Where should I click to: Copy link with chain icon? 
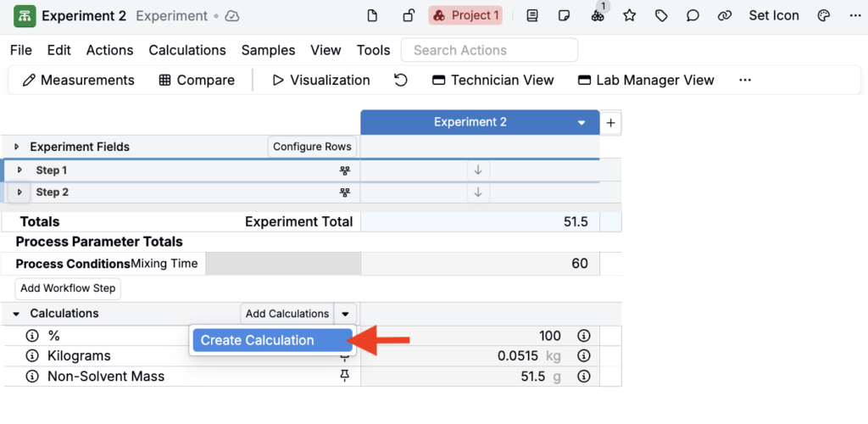pyautogui.click(x=725, y=15)
